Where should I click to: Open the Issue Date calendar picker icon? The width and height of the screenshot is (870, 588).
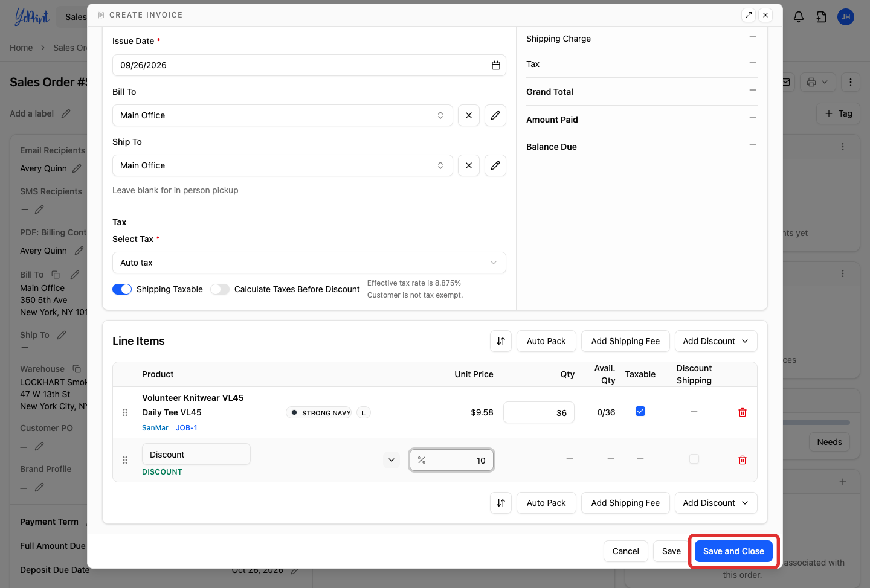(496, 65)
